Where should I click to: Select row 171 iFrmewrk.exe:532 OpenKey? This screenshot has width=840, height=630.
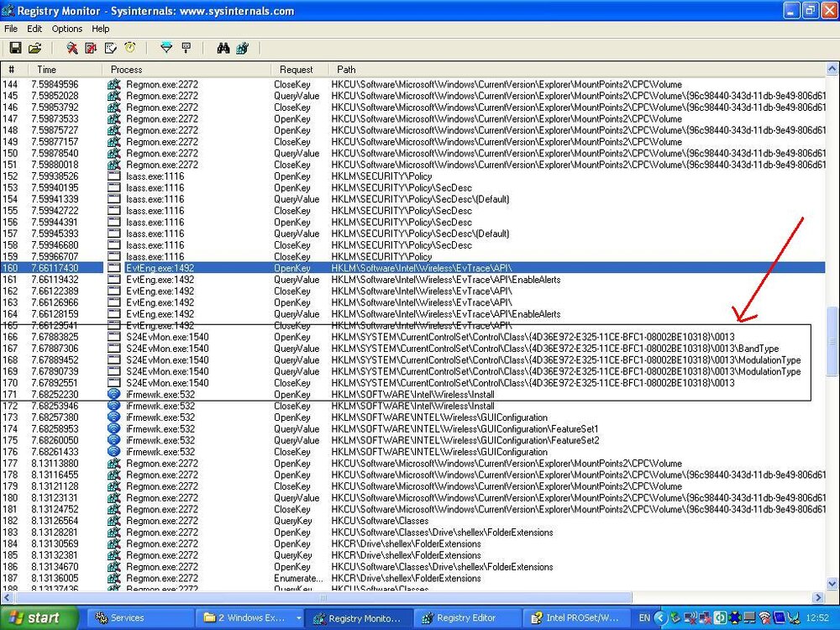(x=412, y=395)
